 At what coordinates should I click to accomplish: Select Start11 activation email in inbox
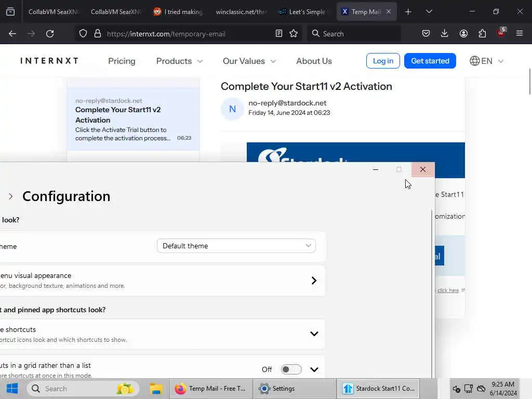(x=134, y=119)
